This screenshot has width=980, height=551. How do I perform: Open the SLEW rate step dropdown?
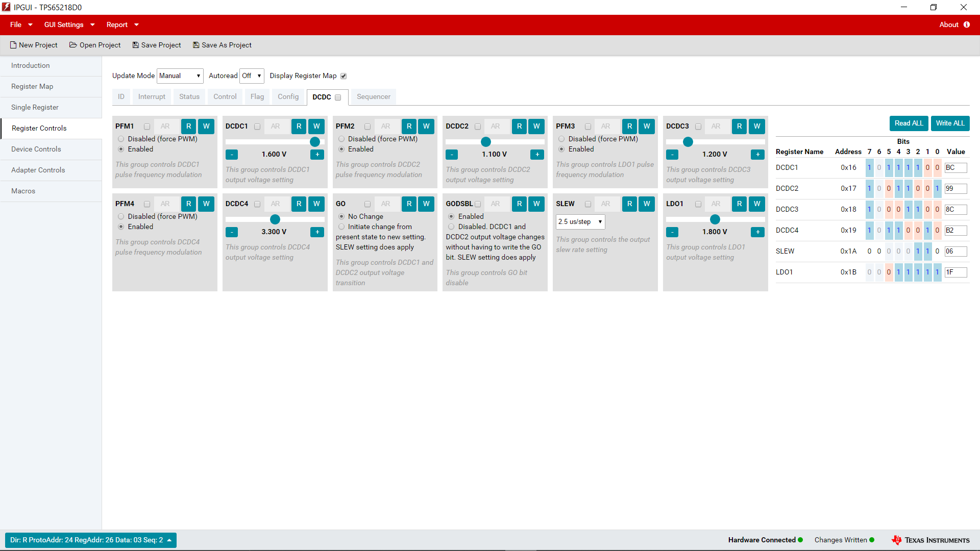[580, 222]
